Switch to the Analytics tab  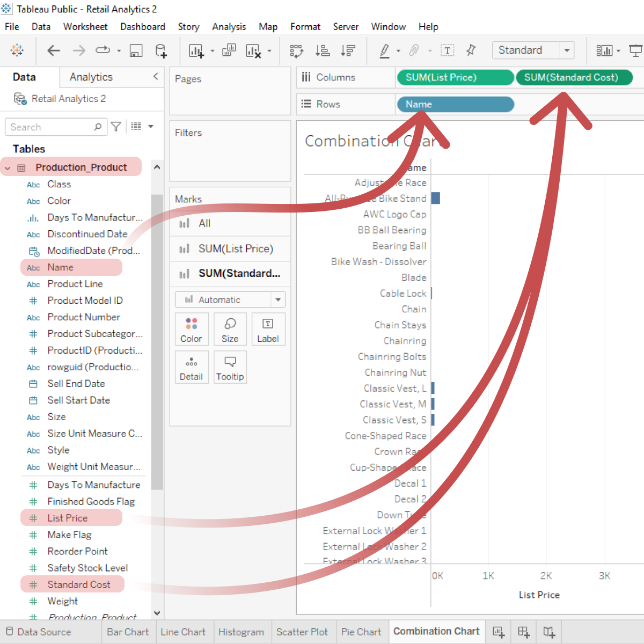(x=90, y=77)
